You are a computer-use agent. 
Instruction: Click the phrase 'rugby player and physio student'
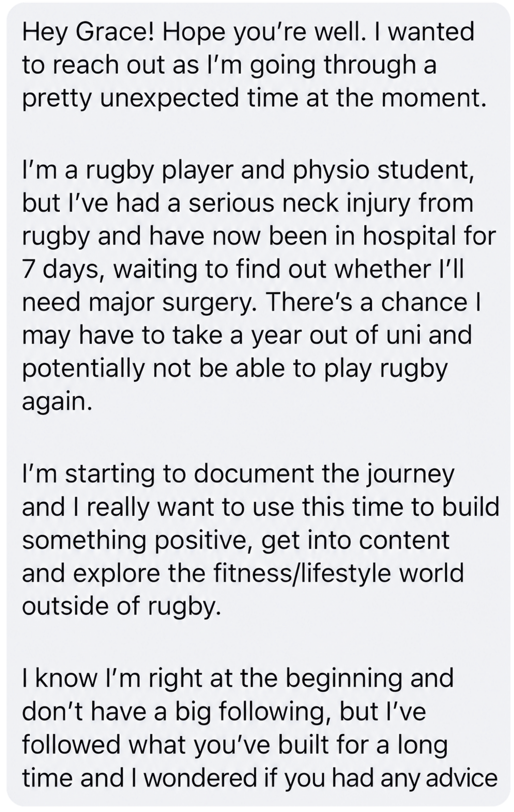(278, 171)
